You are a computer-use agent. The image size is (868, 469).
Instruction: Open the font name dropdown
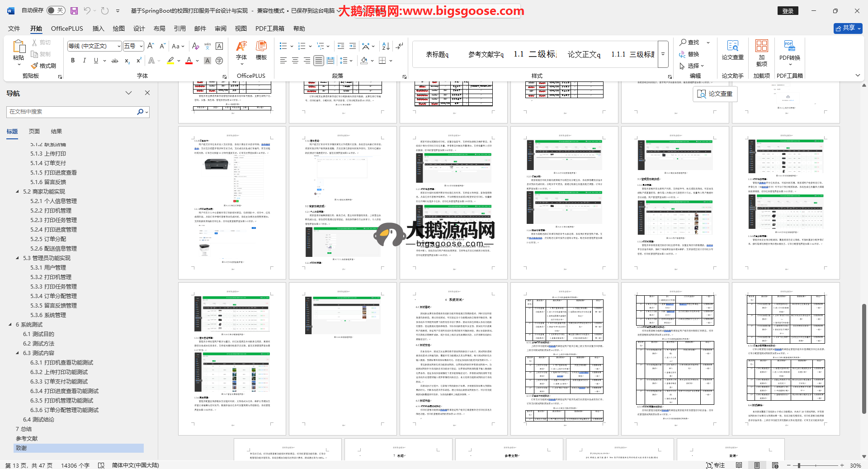point(119,46)
